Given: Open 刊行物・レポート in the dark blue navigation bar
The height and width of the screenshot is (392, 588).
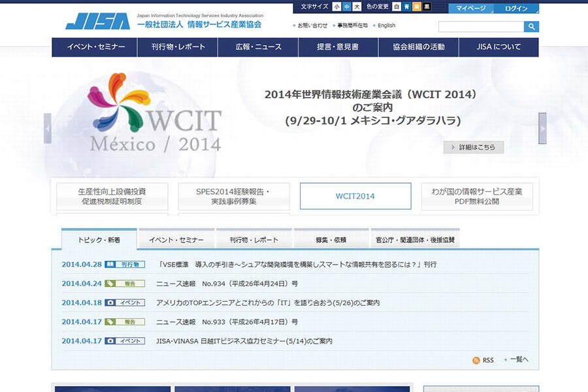Looking at the screenshot, I should [x=178, y=47].
